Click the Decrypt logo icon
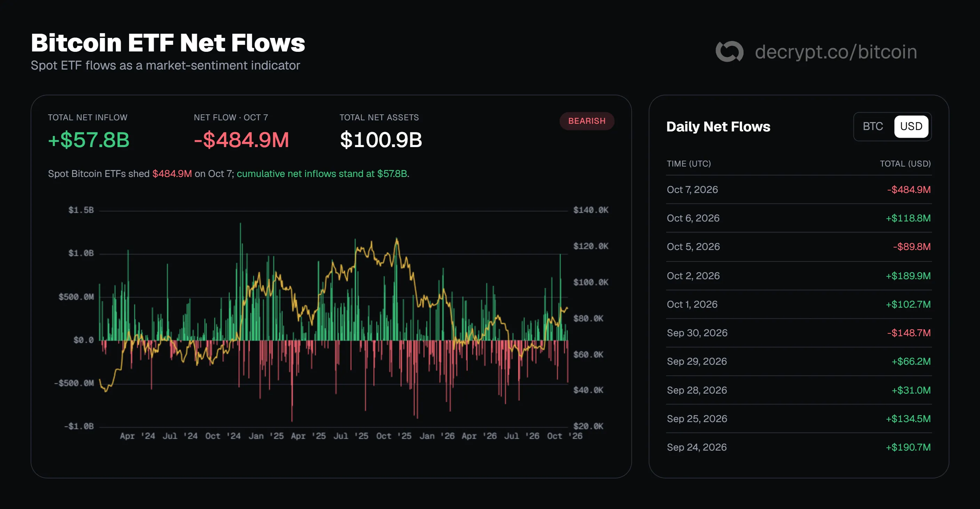Viewport: 980px width, 509px height. (x=729, y=51)
